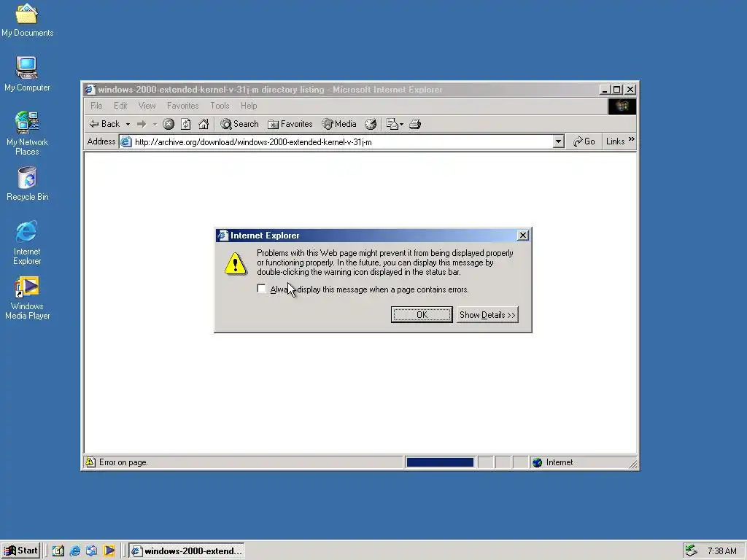Click the blue progress bar in status bar
This screenshot has width=747, height=560.
440,462
